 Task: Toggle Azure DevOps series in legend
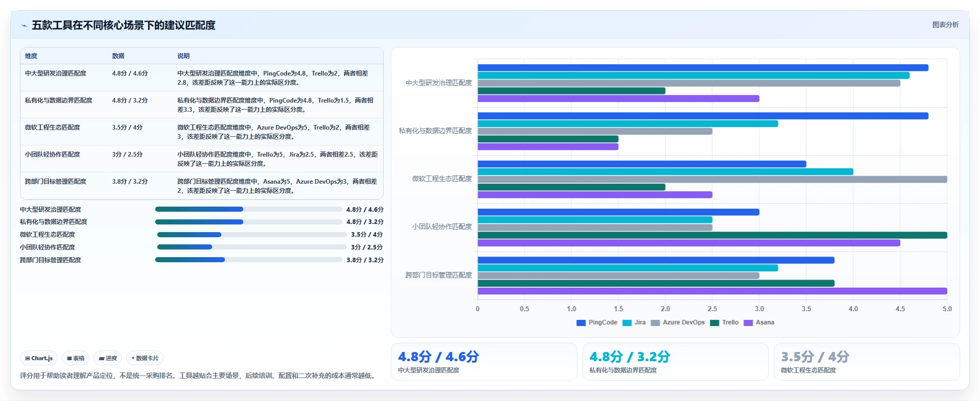[677, 322]
